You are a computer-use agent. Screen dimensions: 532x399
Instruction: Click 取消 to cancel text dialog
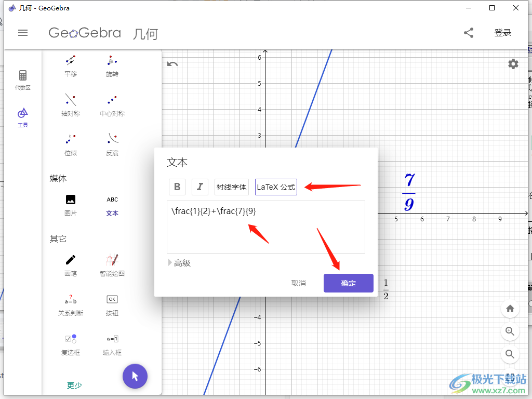[299, 283]
